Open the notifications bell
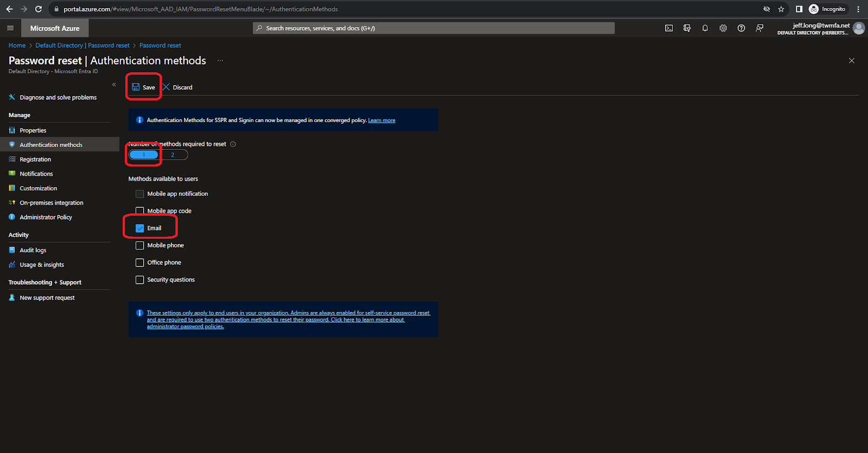 705,28
